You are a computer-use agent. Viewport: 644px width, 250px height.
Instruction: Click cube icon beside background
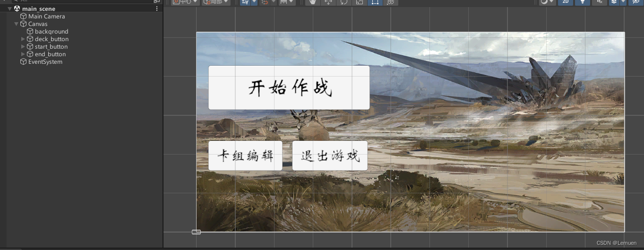point(30,32)
